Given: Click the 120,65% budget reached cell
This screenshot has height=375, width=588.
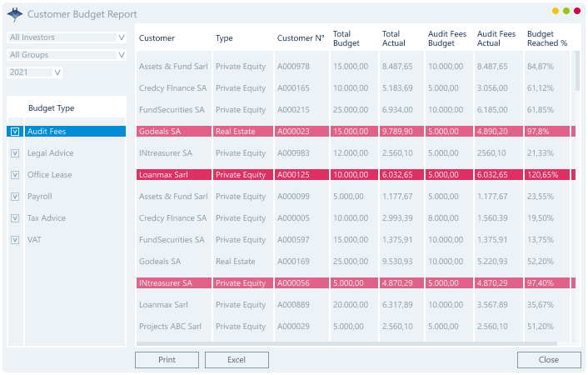Looking at the screenshot, I should [x=547, y=174].
